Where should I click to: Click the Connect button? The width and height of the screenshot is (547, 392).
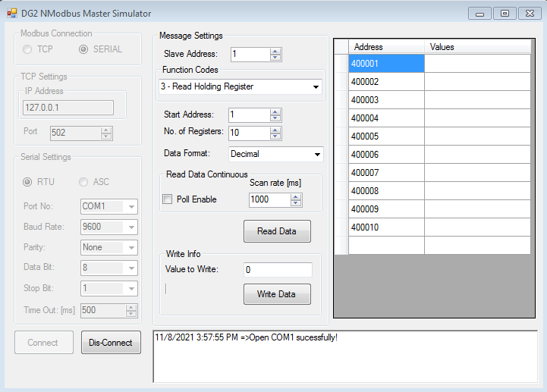click(x=44, y=343)
